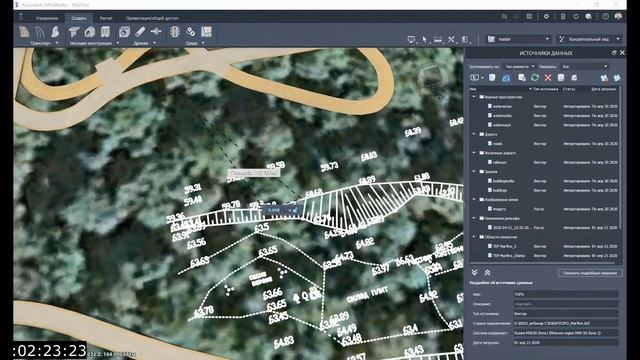The width and height of the screenshot is (640, 360).
Task: Open the Управление tab
Action: (47, 18)
